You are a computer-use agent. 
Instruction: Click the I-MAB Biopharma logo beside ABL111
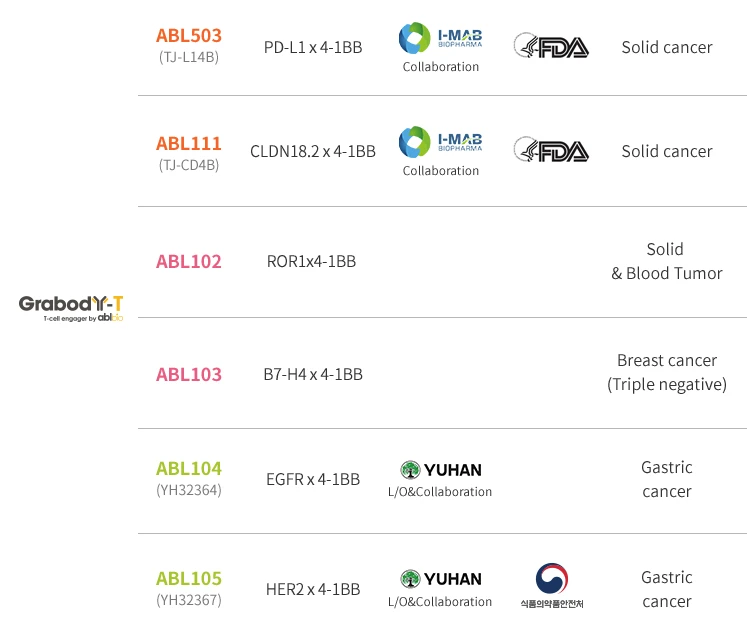point(440,142)
